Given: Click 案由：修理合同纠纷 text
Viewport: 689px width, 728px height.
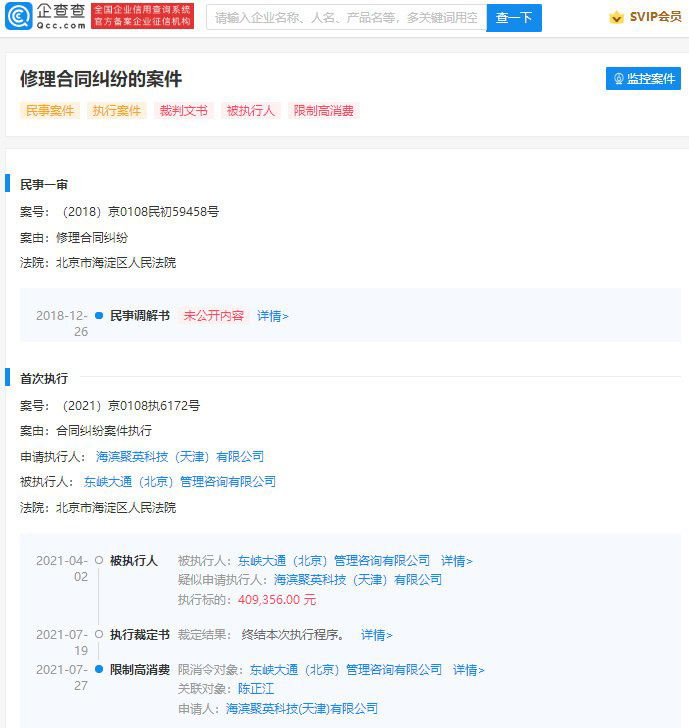Looking at the screenshot, I should tap(74, 238).
